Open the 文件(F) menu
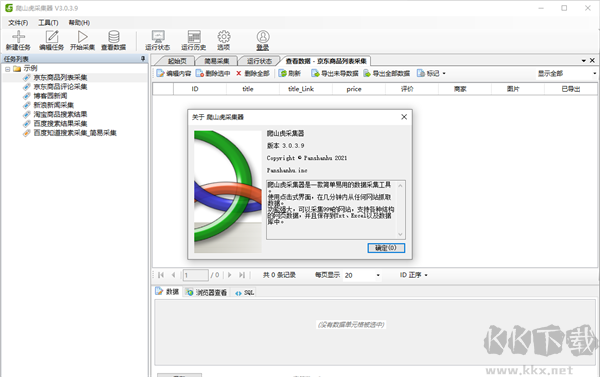The image size is (600, 377). pos(18,23)
